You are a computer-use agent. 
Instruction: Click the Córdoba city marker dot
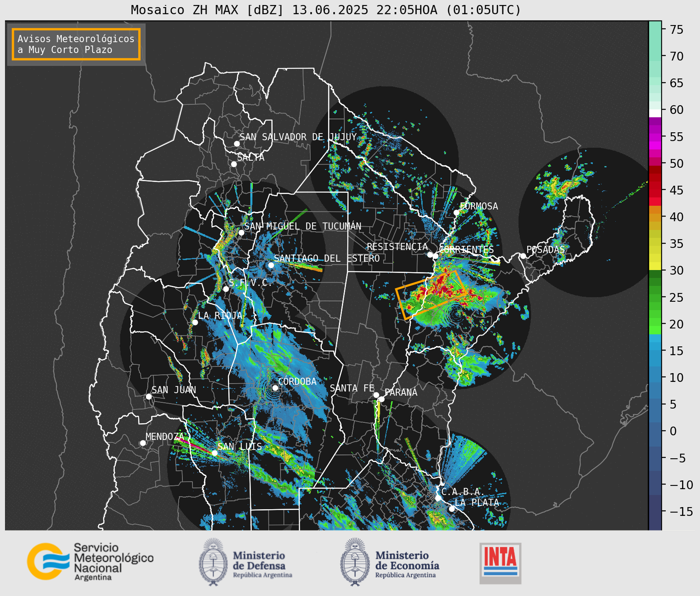click(x=275, y=388)
